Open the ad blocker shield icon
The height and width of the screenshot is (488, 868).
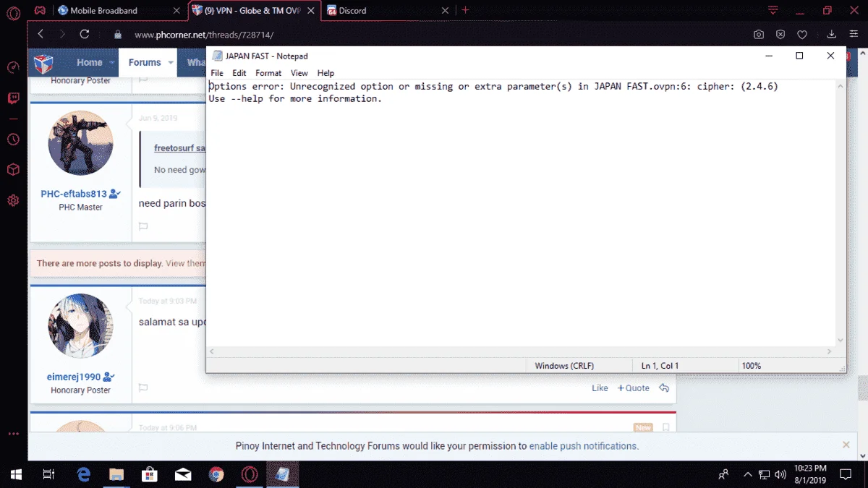(780, 34)
